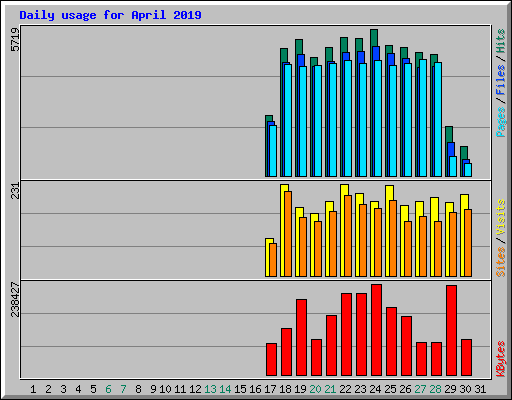
Task: Click day label 5 on the x-axis
Action: pyautogui.click(x=93, y=389)
